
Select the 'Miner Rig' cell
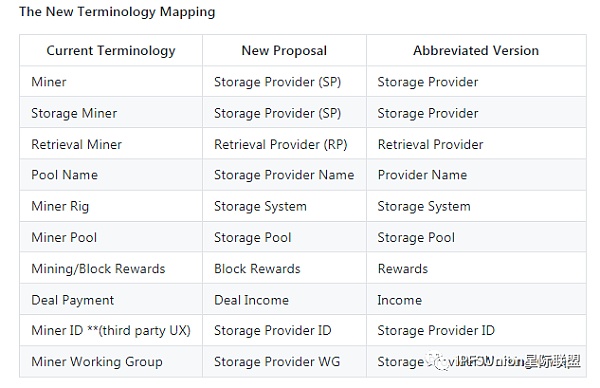(111, 206)
